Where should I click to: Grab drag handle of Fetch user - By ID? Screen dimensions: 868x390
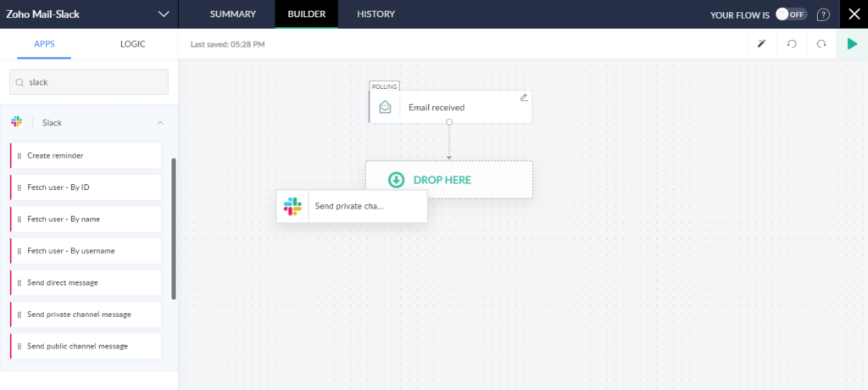tap(20, 187)
